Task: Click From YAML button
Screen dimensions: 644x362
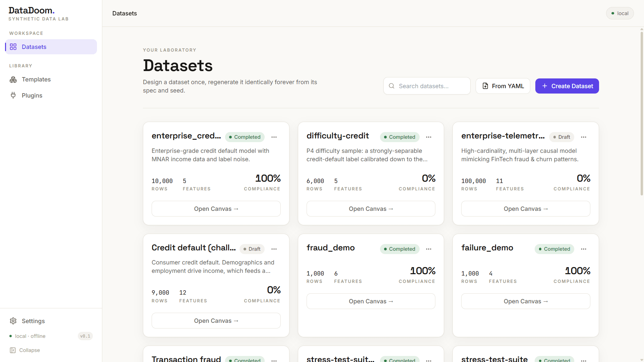Action: coord(503,86)
